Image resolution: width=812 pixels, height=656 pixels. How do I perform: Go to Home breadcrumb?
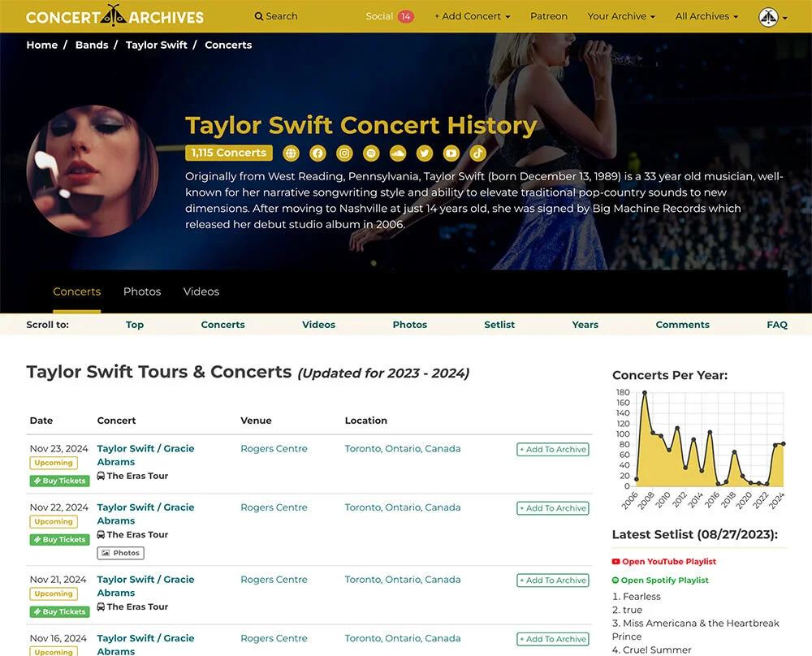[42, 45]
